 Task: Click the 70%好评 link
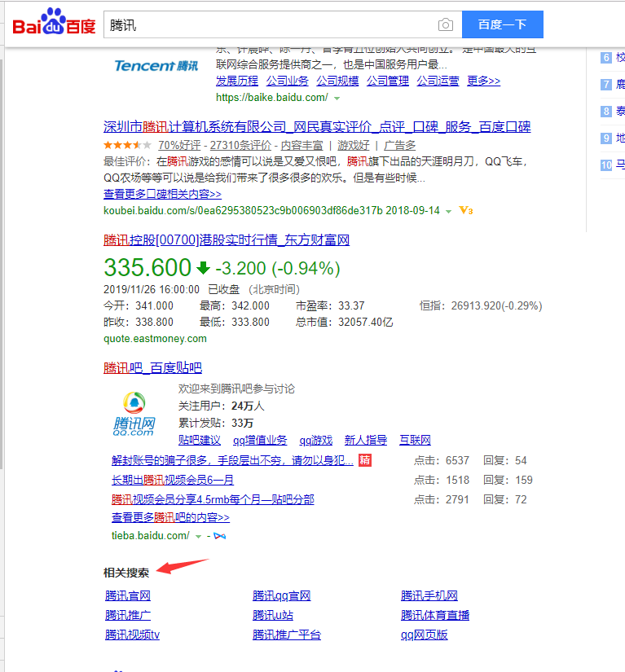click(179, 145)
